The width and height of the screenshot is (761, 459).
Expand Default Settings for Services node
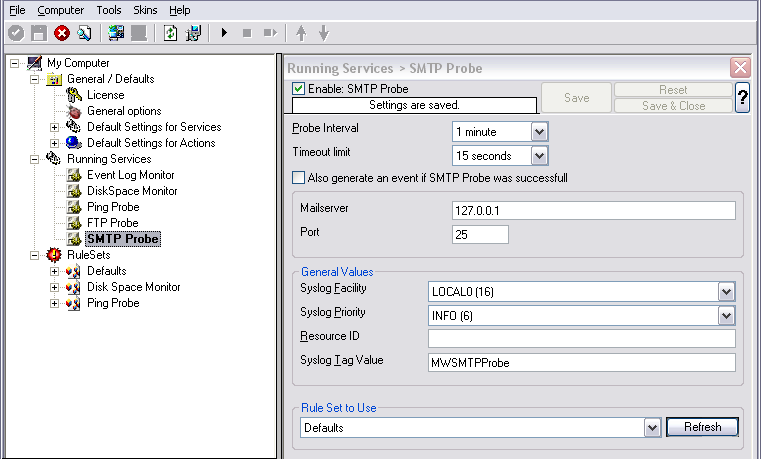tap(54, 127)
